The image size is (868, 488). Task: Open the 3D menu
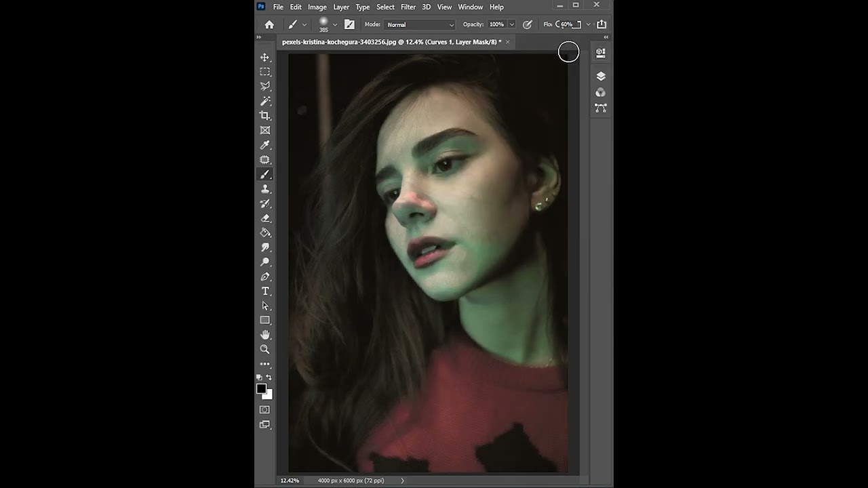click(427, 7)
